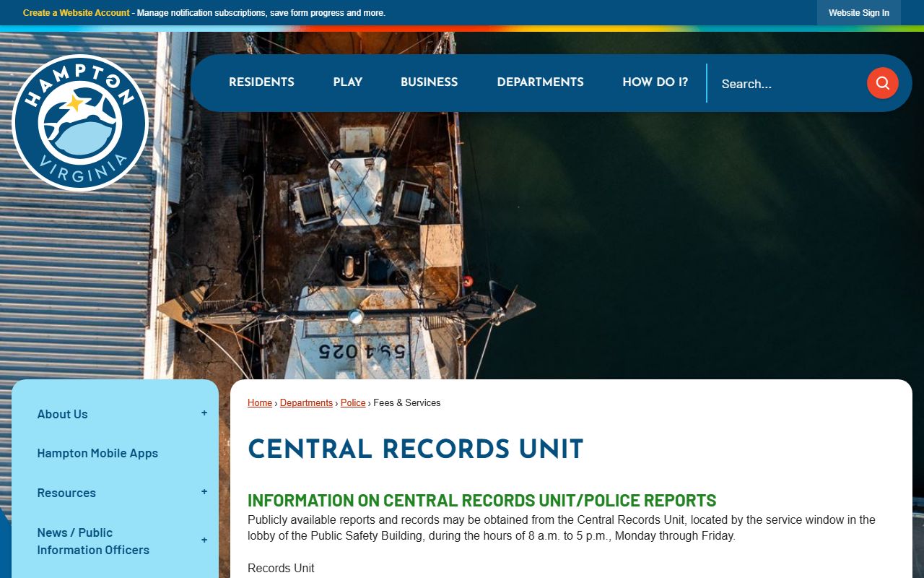
Task: Click the Create a Website Account link
Action: [77, 13]
